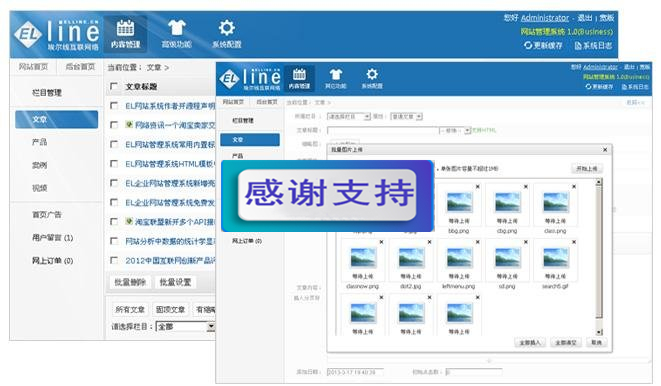Viewport: 661px width, 386px height.
Task: Open 系统配置 gear icon in back window
Action: [x=226, y=28]
